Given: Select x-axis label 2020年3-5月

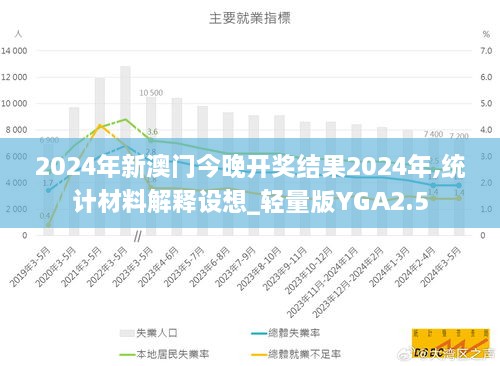Looking at the screenshot, I should (55, 267).
